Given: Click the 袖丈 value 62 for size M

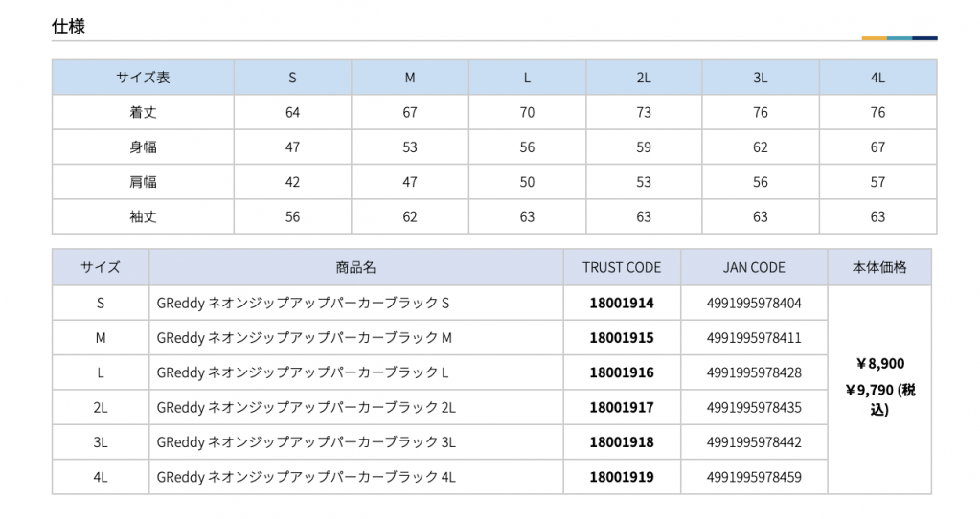Looking at the screenshot, I should [410, 216].
